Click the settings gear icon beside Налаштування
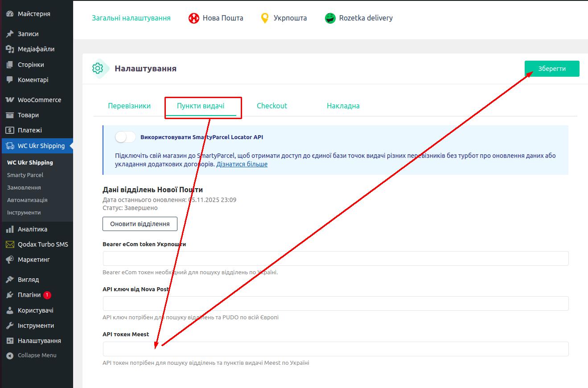The height and width of the screenshot is (388, 588). tap(98, 69)
